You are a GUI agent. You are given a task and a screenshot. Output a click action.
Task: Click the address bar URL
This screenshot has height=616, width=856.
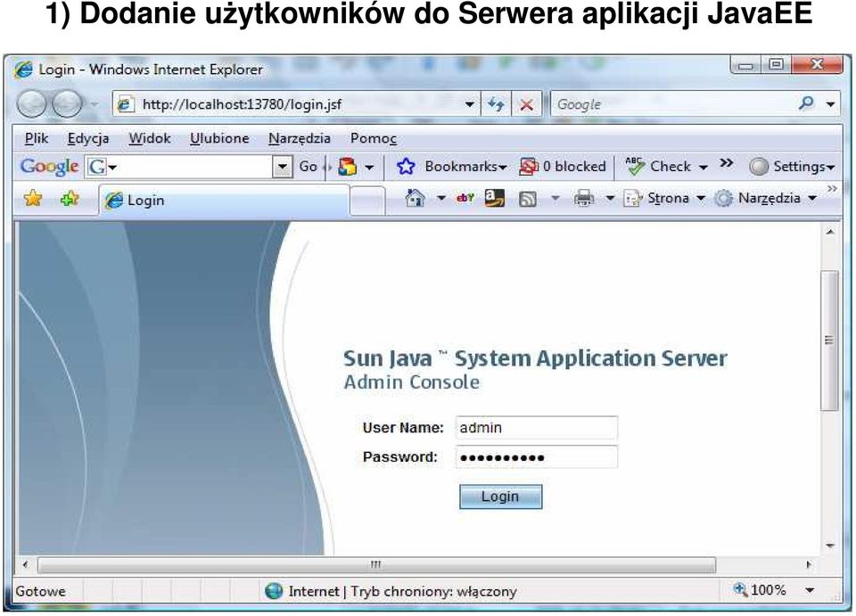[242, 104]
